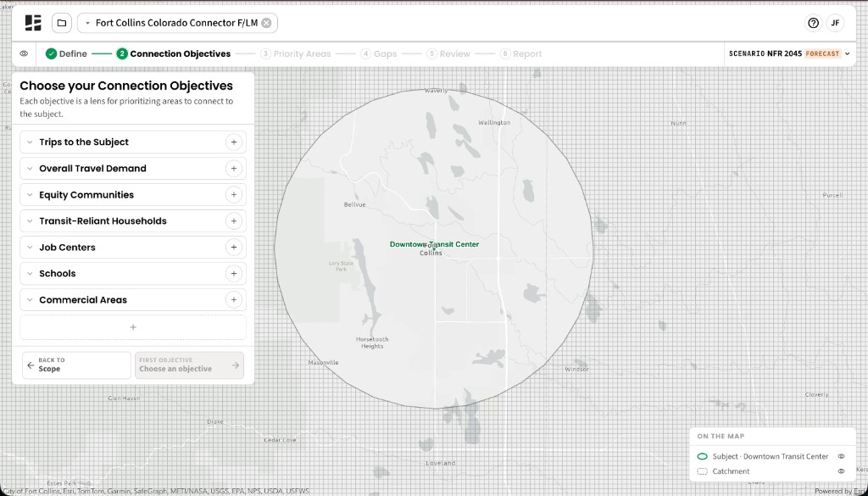Click the Masonville map label
Screen dimensions: 868x496
coord(323,363)
